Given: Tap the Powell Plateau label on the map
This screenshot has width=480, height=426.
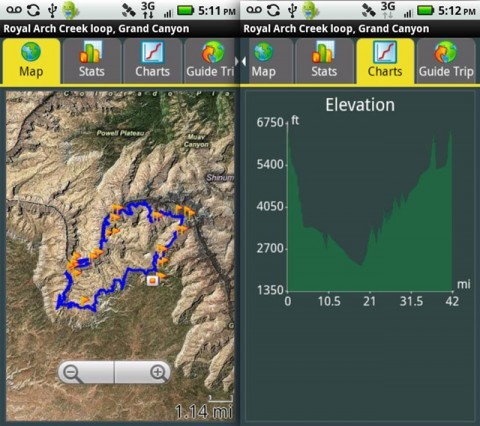Looking at the screenshot, I should click(120, 133).
